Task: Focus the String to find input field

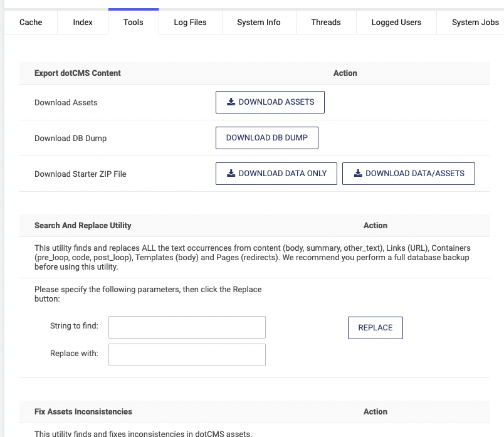Action: click(187, 327)
